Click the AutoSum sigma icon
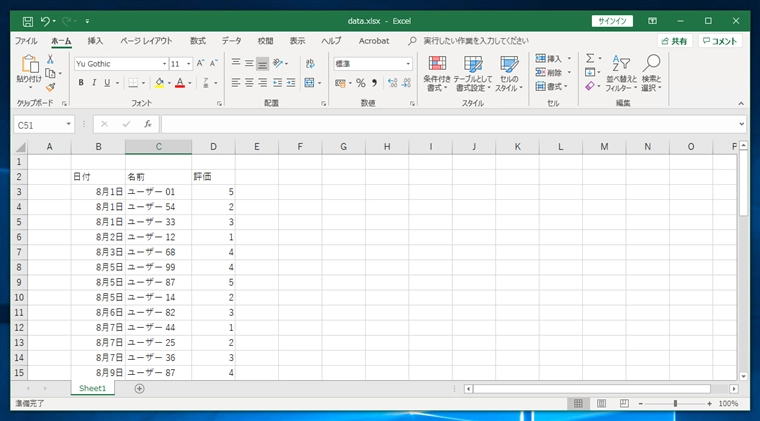The height and width of the screenshot is (421, 760). (590, 59)
